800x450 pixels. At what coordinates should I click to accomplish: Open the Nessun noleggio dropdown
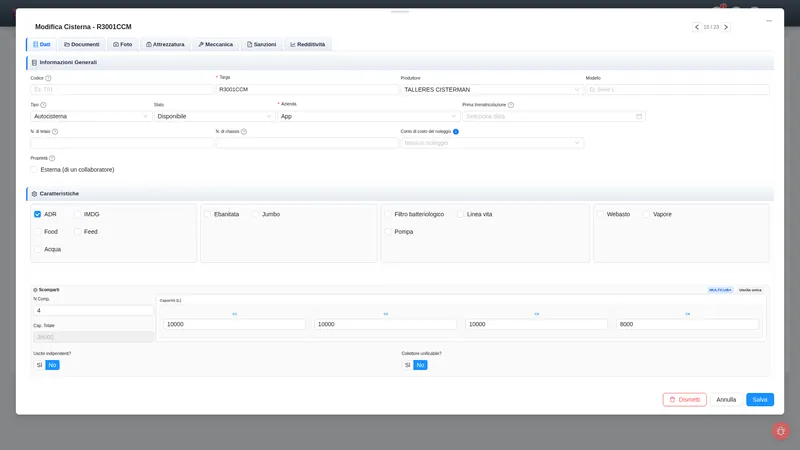(x=492, y=143)
